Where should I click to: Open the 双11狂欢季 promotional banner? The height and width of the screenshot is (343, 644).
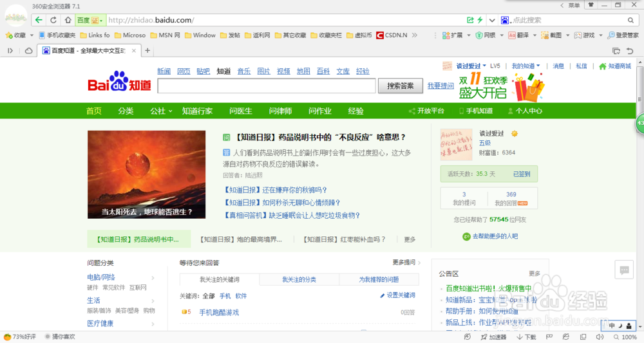(502, 87)
